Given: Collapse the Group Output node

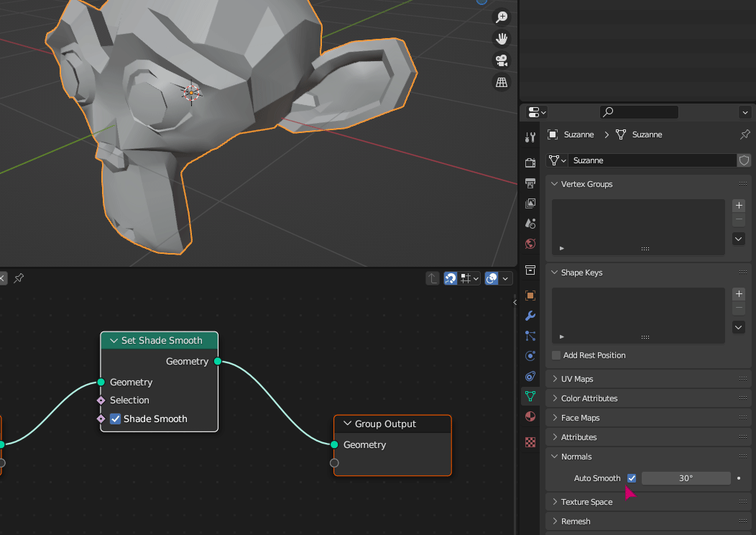Looking at the screenshot, I should click(347, 424).
